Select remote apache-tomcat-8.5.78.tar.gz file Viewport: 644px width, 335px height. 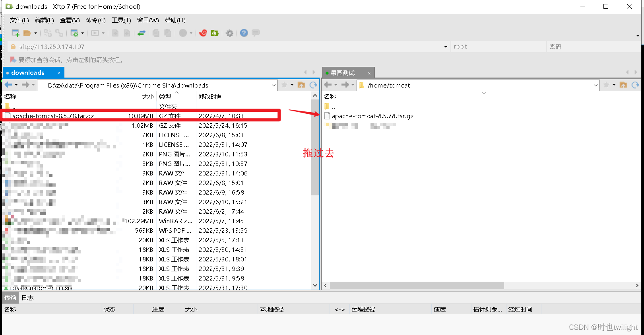click(372, 116)
